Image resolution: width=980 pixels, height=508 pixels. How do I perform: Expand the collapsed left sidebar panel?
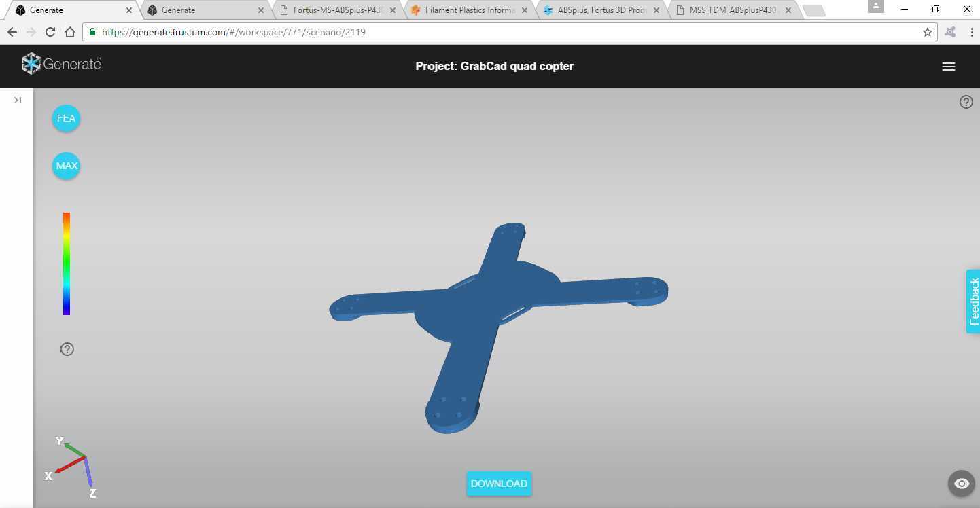click(18, 101)
